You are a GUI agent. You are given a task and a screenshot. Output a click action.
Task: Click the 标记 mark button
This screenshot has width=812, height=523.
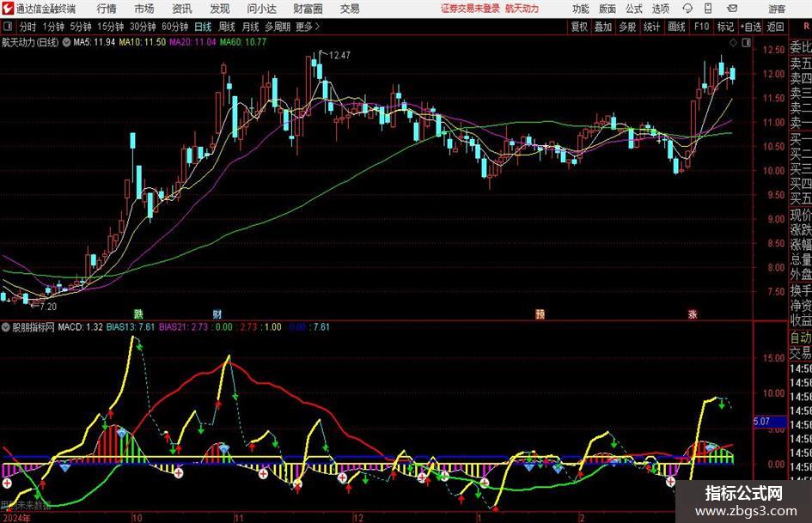[725, 27]
